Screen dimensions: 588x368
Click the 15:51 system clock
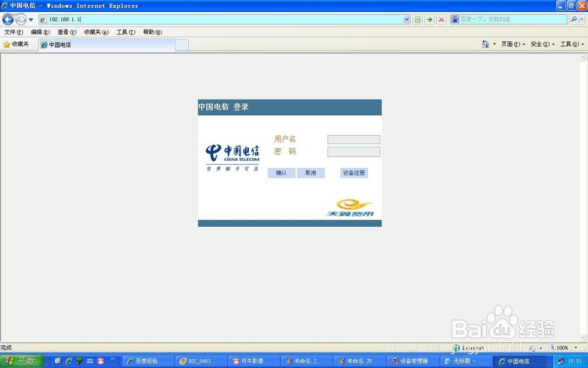point(574,362)
